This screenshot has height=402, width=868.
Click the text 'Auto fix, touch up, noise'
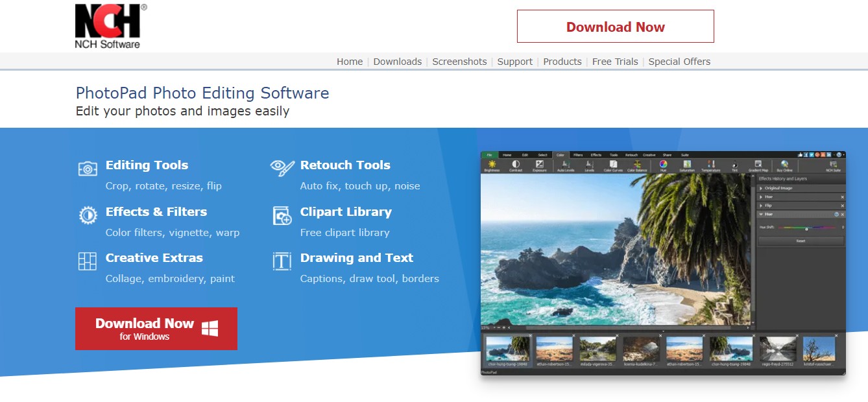(x=360, y=186)
